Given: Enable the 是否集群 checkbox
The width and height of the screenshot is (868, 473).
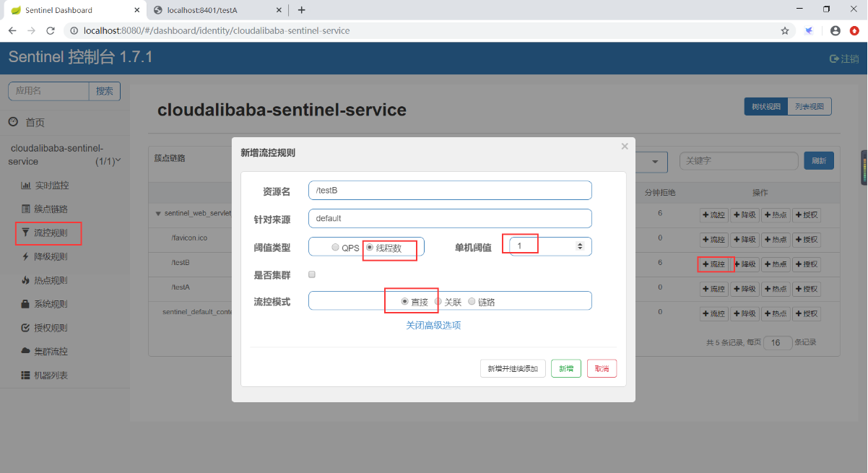Looking at the screenshot, I should click(x=312, y=274).
